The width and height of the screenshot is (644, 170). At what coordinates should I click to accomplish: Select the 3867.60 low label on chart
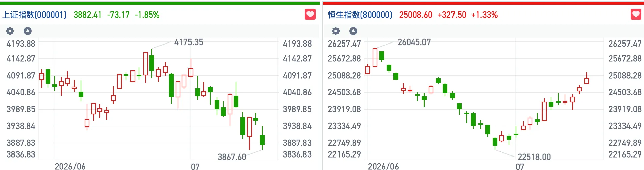[x=232, y=157]
